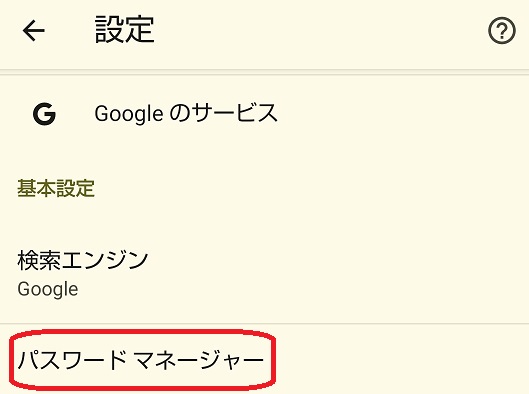Tap the left-pointing arrowhead of the back icon
The width and height of the screenshot is (529, 394).
point(27,30)
